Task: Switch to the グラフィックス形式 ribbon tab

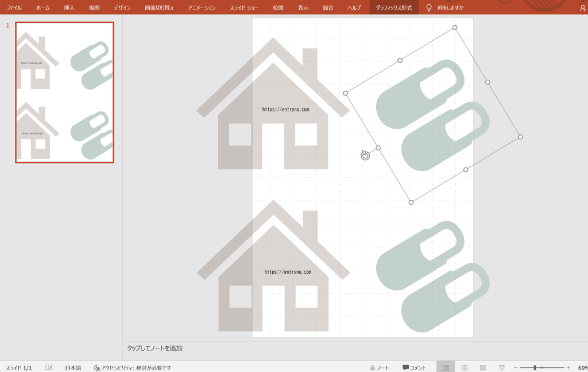Action: pos(394,8)
